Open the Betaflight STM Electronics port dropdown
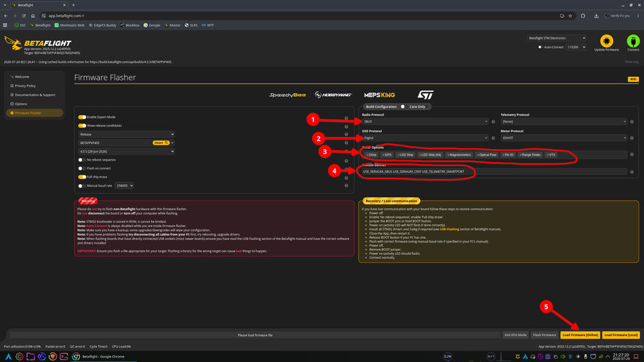The width and height of the screenshot is (644, 362). point(557,38)
